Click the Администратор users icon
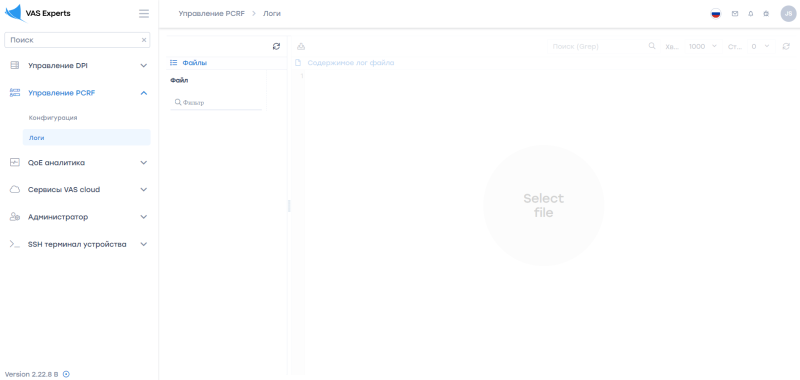 (15, 217)
